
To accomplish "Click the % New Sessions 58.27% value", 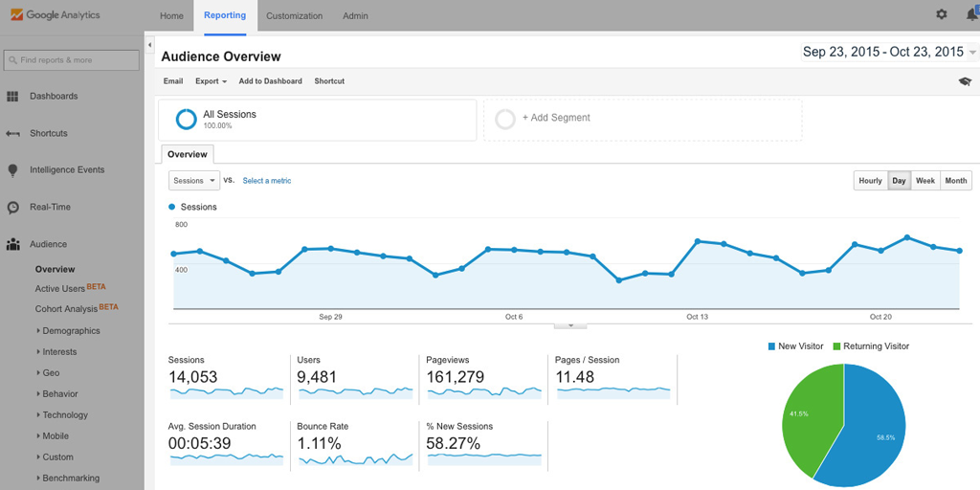I will [x=453, y=444].
